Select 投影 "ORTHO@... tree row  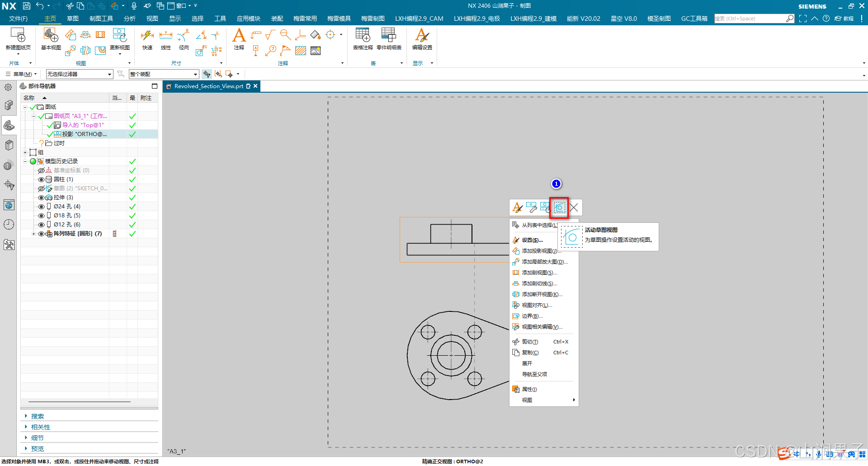coord(90,134)
